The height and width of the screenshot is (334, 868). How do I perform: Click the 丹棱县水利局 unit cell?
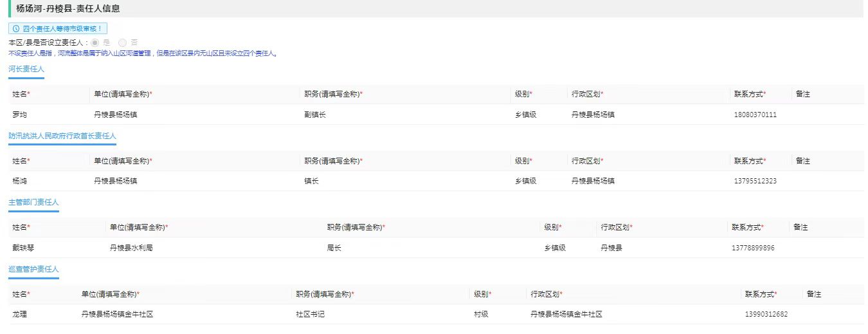tap(131, 248)
